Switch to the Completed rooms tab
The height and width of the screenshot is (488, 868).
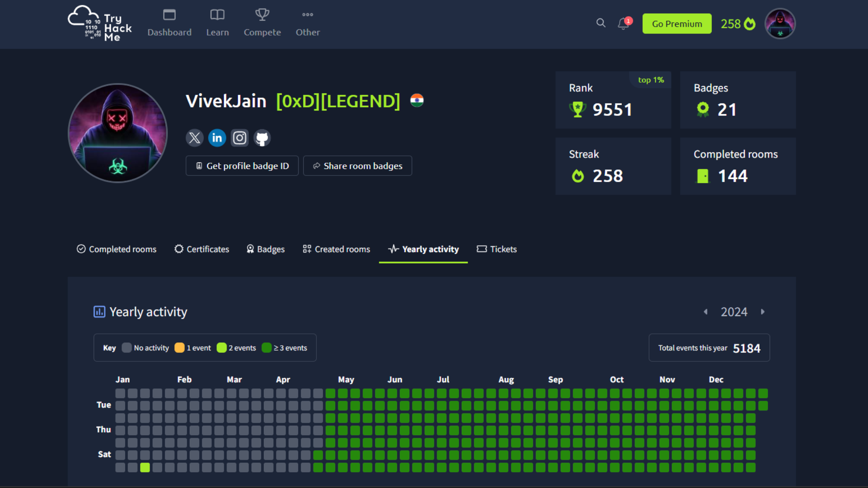point(116,249)
